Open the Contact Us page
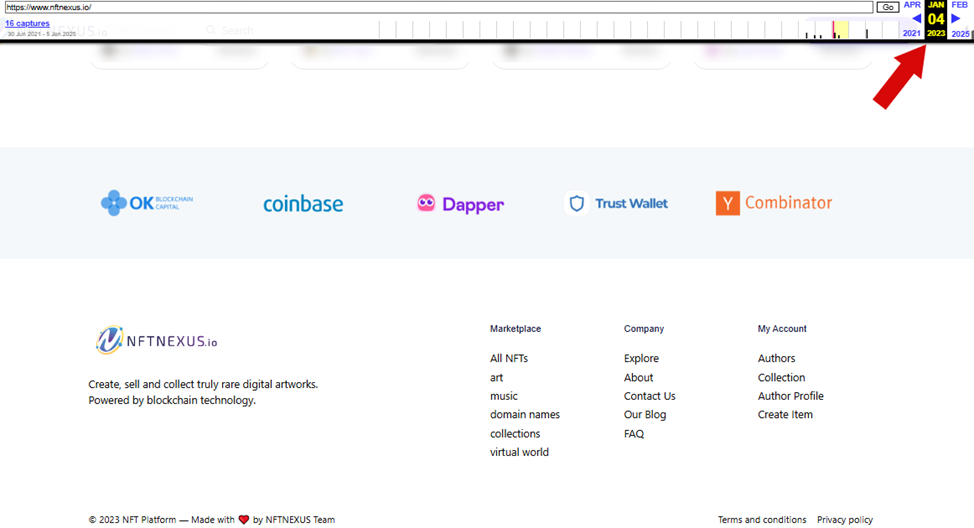Screen dimensions: 974x528 coord(650,396)
